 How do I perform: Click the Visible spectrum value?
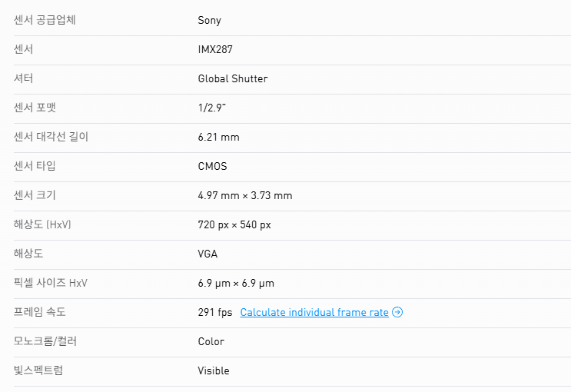tap(214, 370)
